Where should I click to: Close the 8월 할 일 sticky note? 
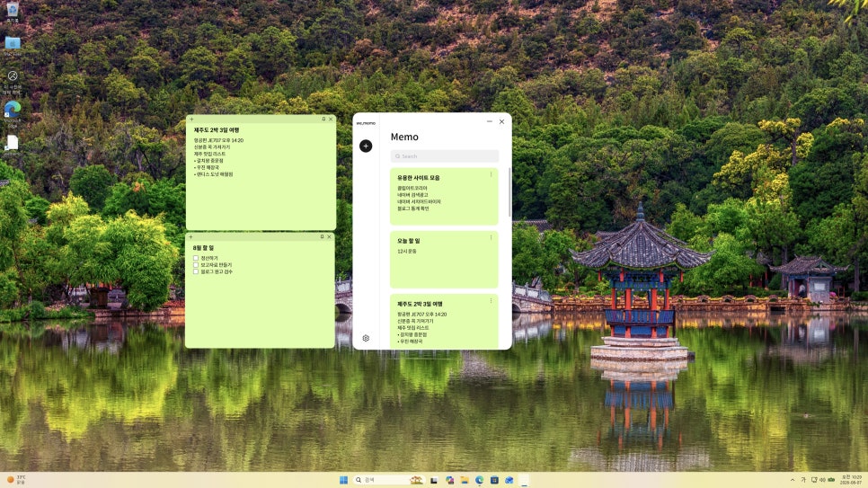(x=330, y=236)
